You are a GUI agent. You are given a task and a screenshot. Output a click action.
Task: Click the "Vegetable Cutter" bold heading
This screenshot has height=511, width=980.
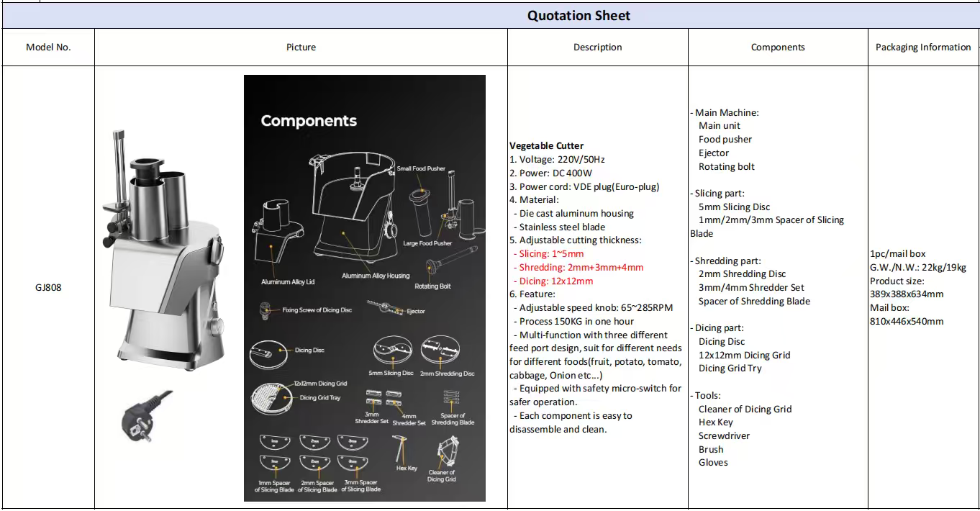click(x=547, y=145)
